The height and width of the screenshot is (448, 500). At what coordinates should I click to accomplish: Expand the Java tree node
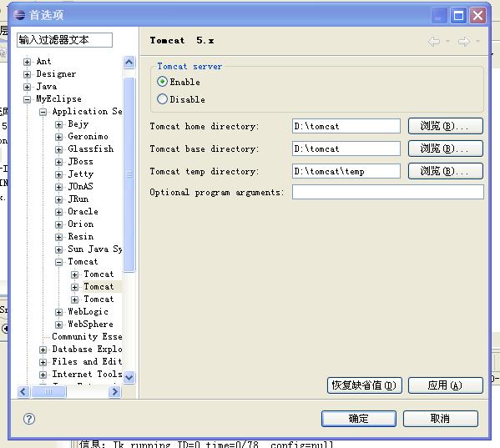coord(27,87)
